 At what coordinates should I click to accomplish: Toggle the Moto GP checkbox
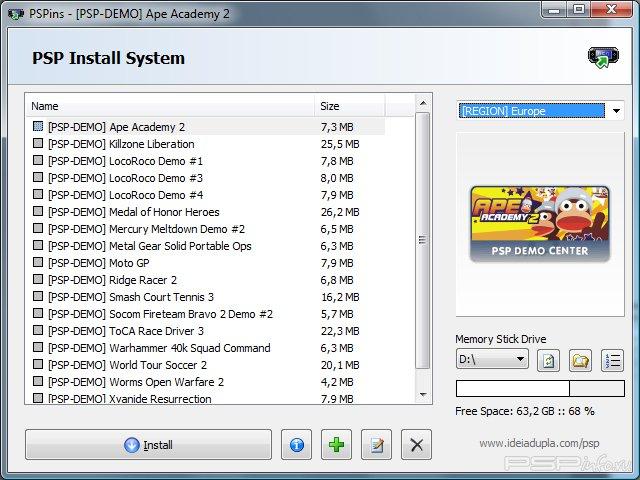[38, 262]
